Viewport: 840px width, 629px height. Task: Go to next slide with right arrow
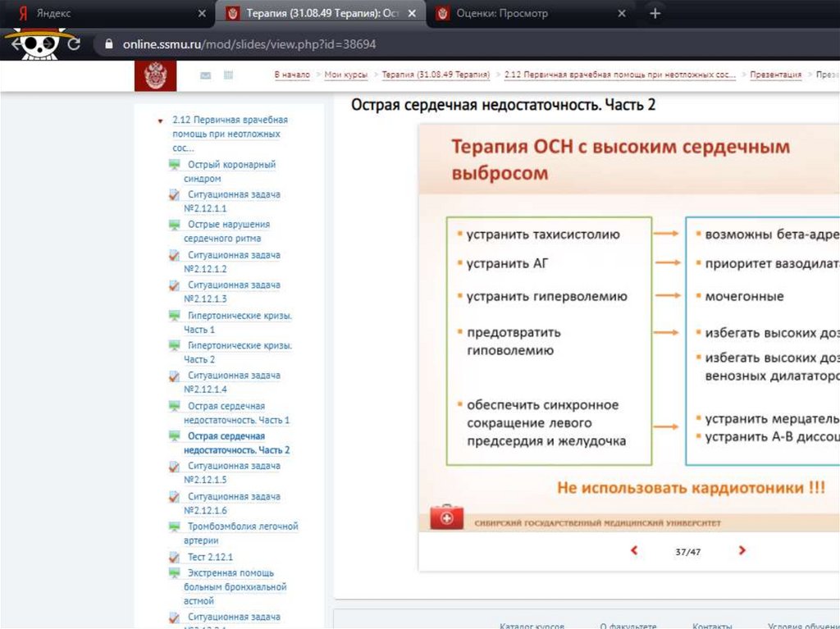(742, 551)
